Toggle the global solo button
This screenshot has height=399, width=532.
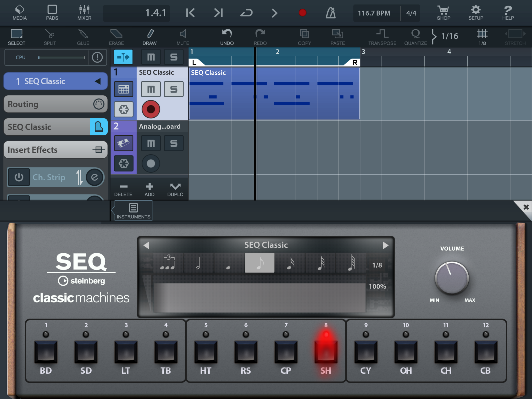(x=174, y=57)
